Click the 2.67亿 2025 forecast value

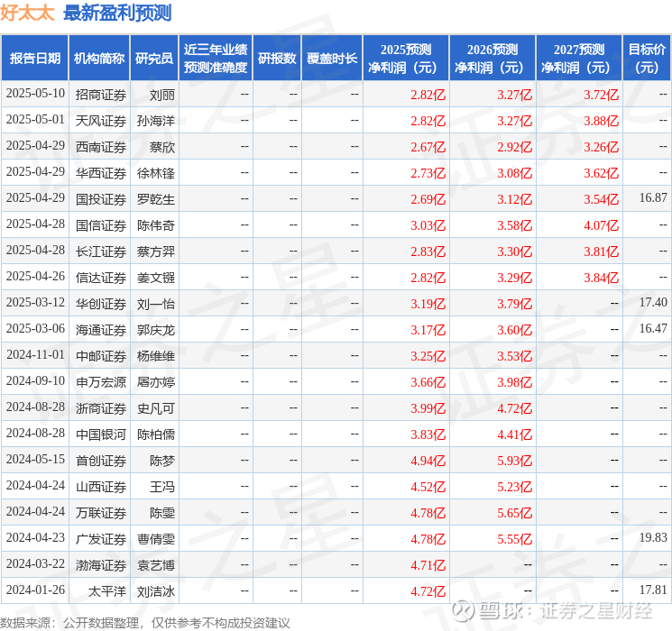[x=428, y=147]
